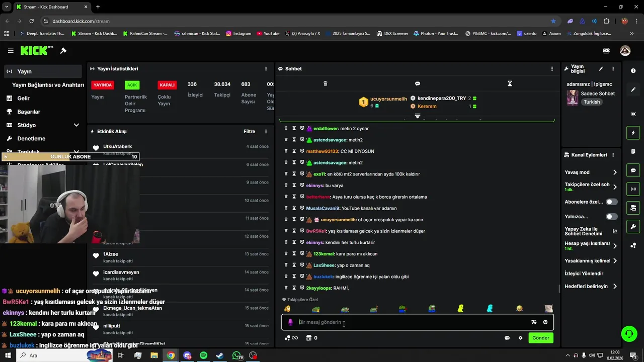The image size is (644, 362).
Task: Open three-dot menu of Sohbet panel
Action: [x=552, y=69]
